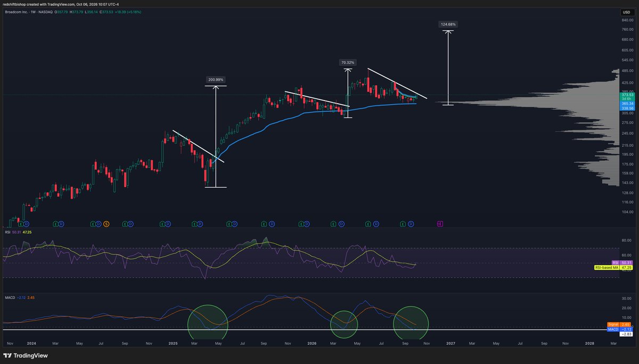The height and width of the screenshot is (364, 639).
Task: Click the blue MACD -2.12 tag
Action: tap(620, 329)
